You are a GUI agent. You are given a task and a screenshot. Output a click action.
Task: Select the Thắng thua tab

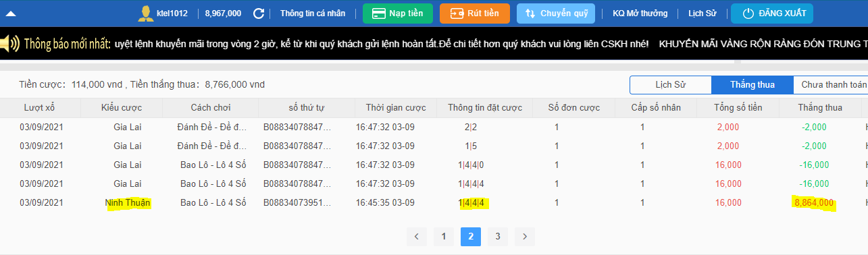(x=752, y=85)
